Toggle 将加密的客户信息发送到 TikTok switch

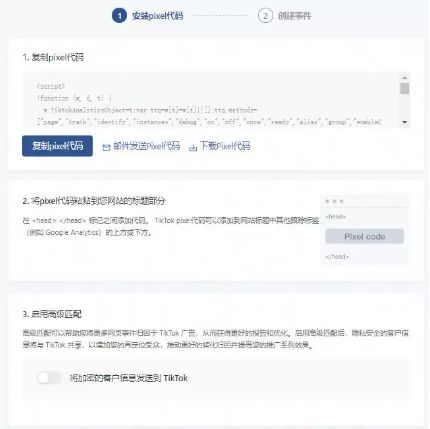coord(49,378)
